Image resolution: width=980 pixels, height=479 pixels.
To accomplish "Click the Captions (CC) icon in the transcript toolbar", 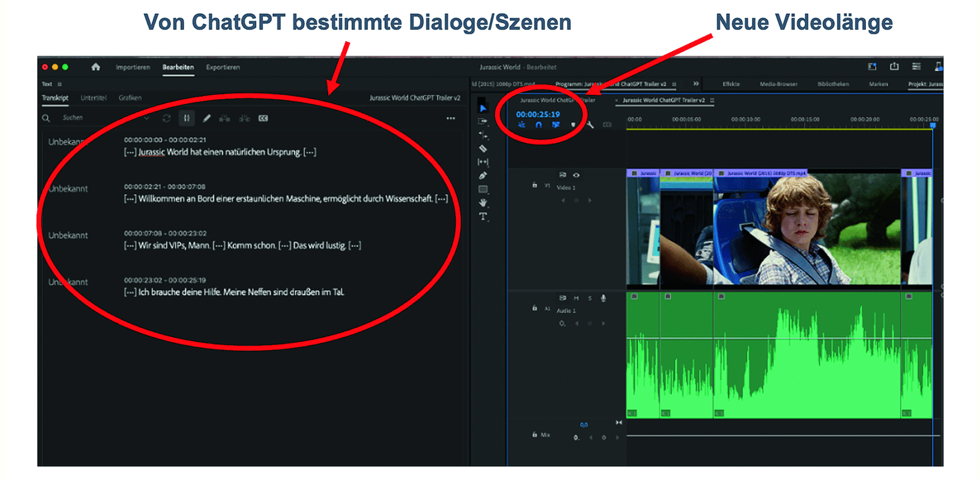I will tap(263, 117).
